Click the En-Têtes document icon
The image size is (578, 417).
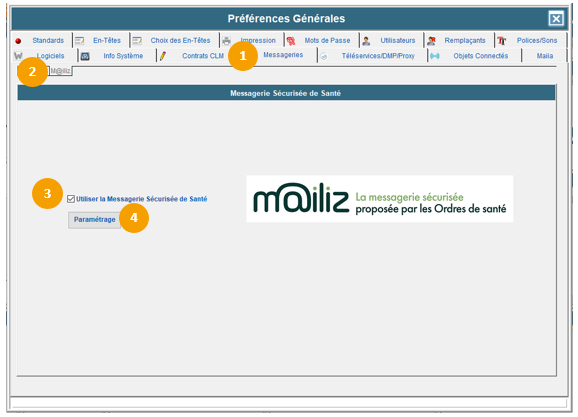[x=80, y=41]
